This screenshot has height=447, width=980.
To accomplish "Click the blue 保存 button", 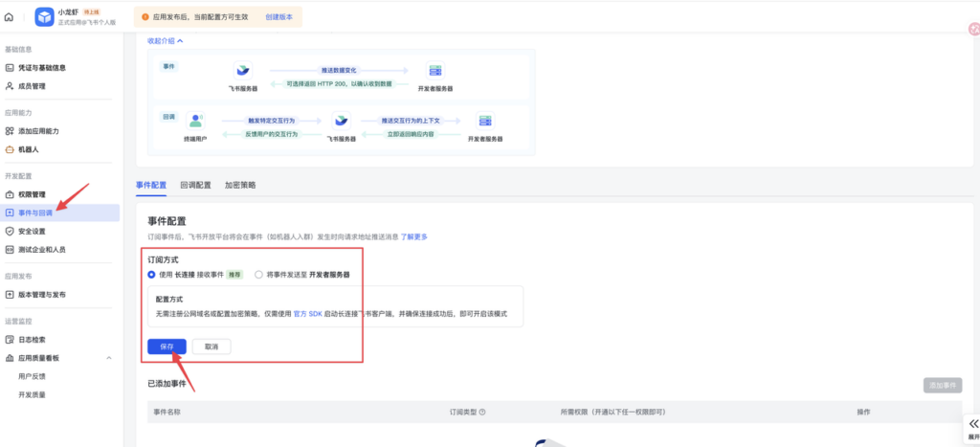I will click(167, 346).
